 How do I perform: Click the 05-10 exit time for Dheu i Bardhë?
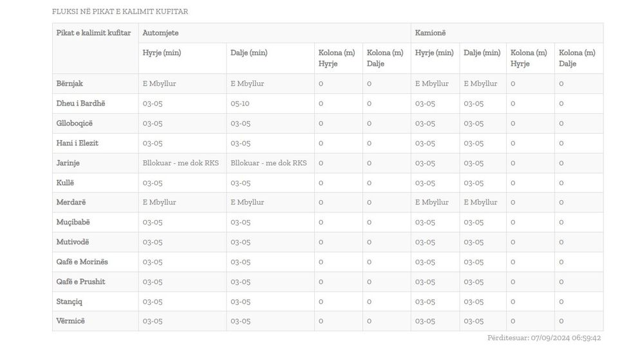click(240, 104)
